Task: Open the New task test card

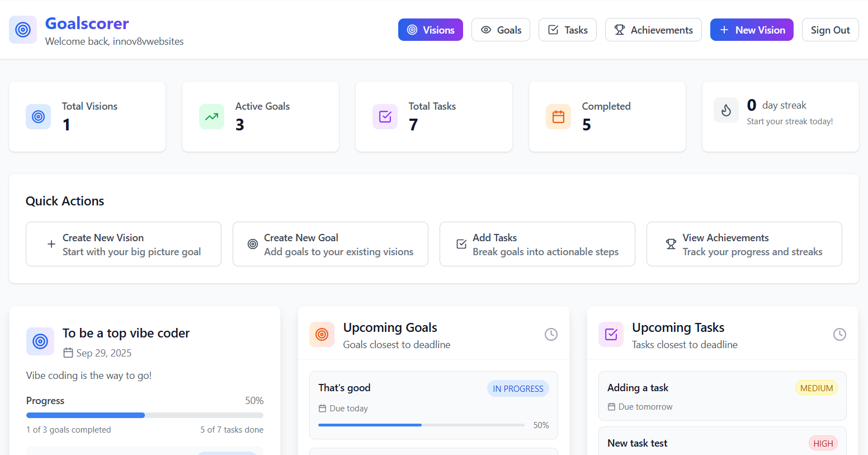Action: pos(723,442)
